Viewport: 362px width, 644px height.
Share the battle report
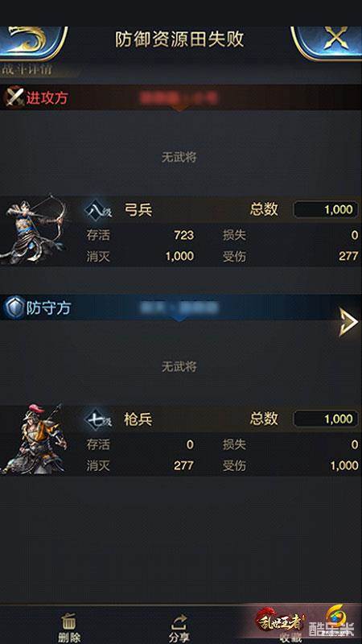coord(179,628)
